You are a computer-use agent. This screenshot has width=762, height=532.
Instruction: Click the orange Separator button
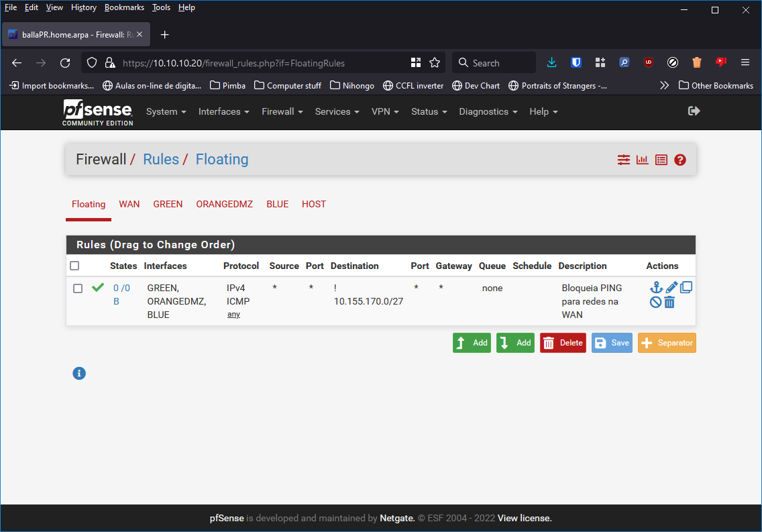click(666, 343)
